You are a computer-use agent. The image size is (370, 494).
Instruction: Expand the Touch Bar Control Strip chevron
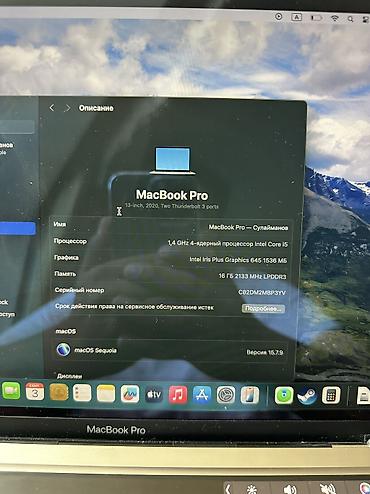pyautogui.click(x=228, y=489)
